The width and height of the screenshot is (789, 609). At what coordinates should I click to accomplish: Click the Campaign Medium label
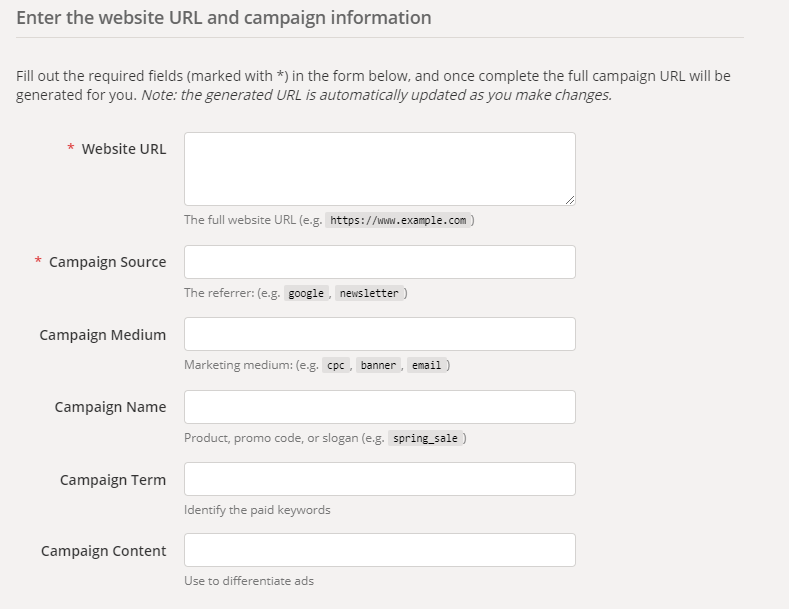click(103, 335)
